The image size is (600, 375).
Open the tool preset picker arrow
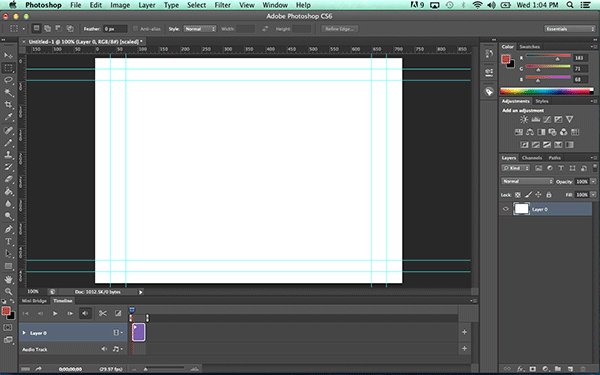(x=23, y=29)
